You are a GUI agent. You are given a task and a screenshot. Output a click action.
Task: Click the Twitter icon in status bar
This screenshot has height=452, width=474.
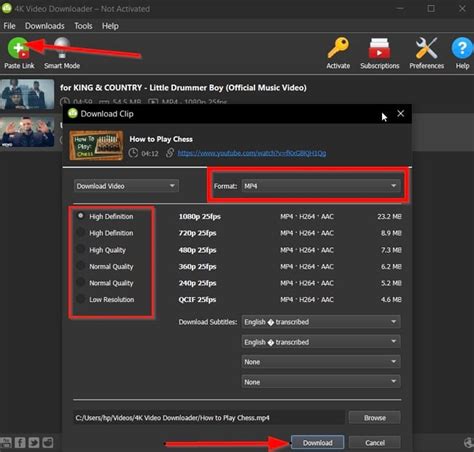[x=34, y=443]
